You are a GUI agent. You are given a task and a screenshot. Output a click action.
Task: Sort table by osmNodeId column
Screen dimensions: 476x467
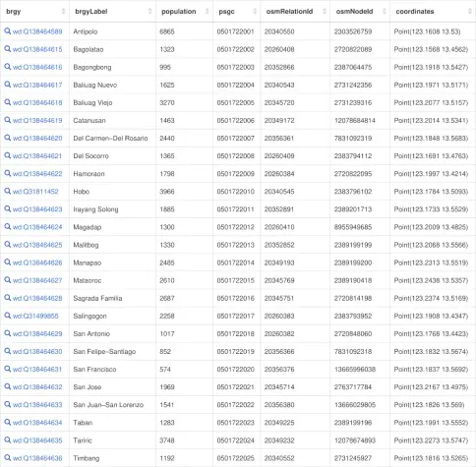click(385, 12)
